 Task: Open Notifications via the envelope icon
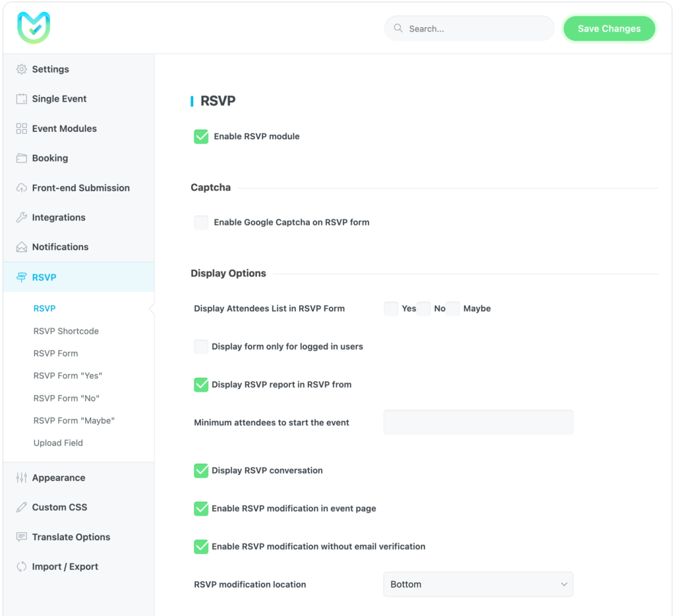pyautogui.click(x=21, y=247)
